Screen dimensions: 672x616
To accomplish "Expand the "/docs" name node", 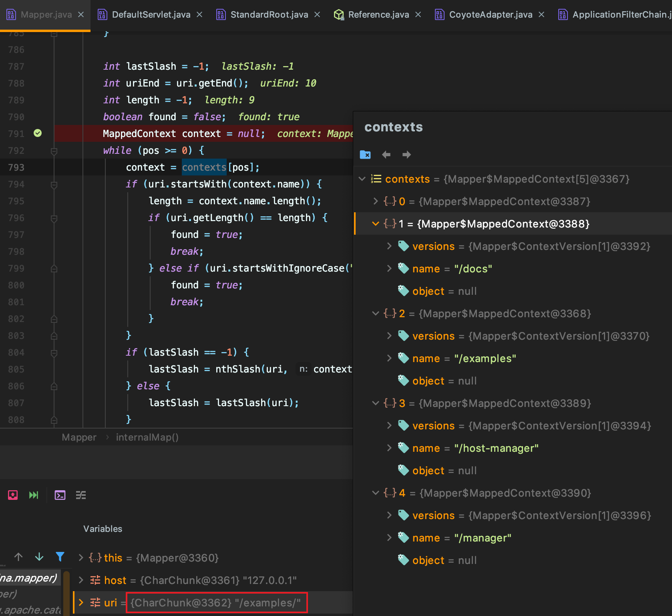I will click(x=389, y=269).
